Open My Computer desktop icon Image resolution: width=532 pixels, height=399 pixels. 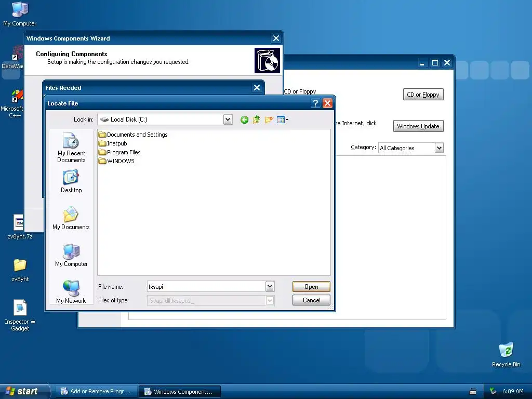[x=20, y=14]
